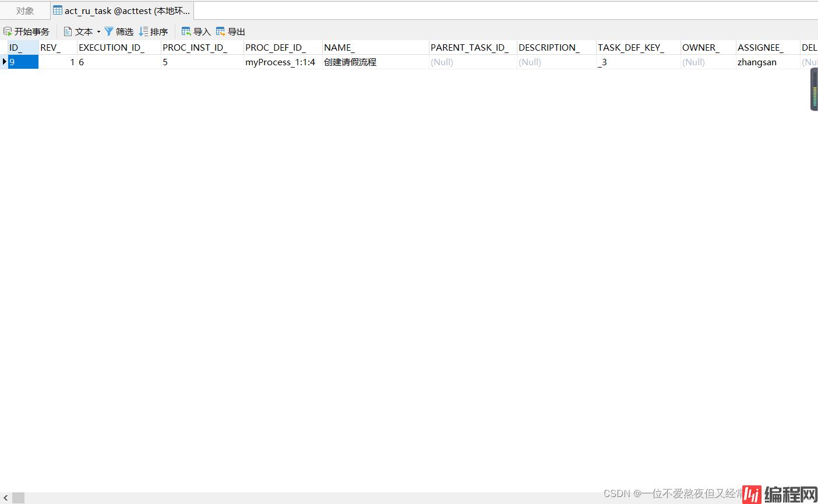Screen dimensions: 818x504
Task: Select the TASK_DEF_KEY_ cell _3
Action: [639, 62]
